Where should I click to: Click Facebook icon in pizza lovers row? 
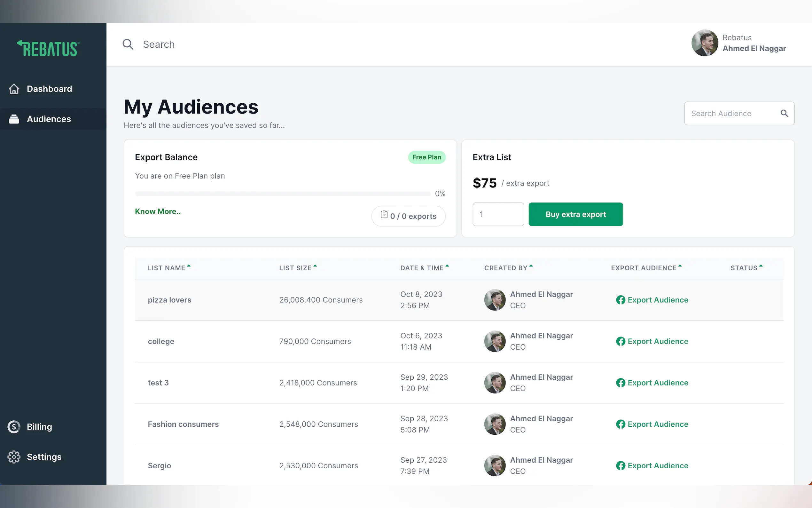(620, 300)
